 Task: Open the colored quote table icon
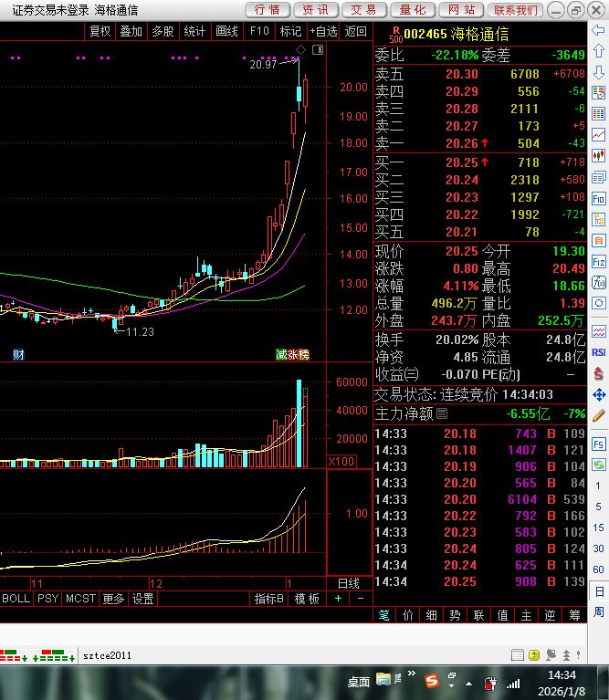click(x=598, y=113)
